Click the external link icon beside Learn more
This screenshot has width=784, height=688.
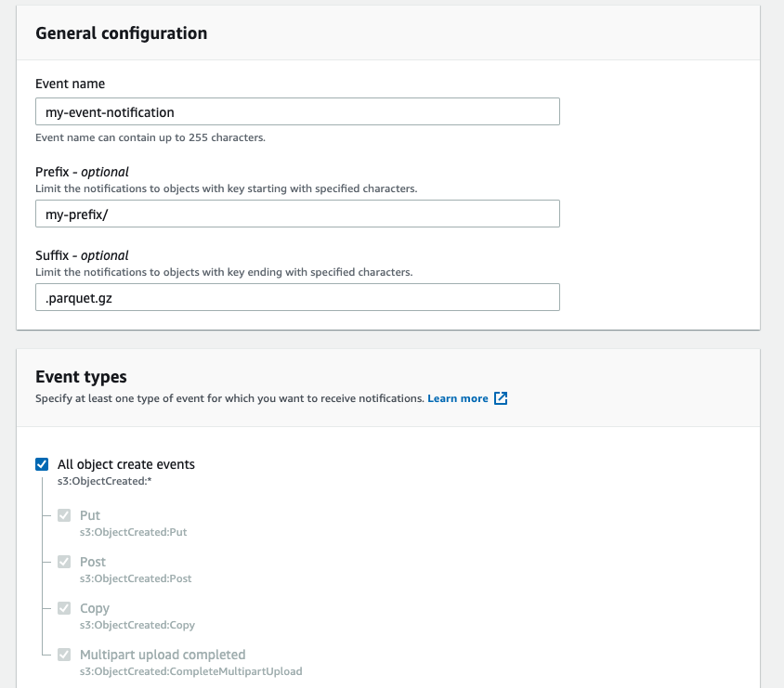[501, 398]
